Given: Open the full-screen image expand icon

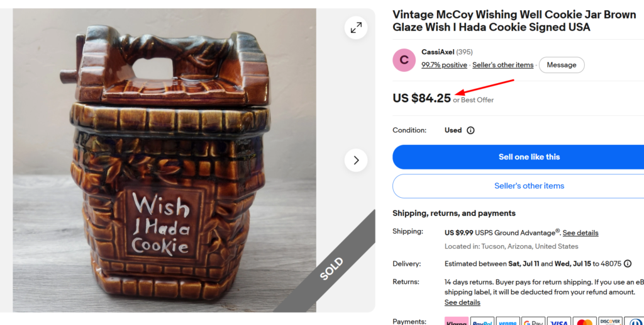Looking at the screenshot, I should 356,28.
